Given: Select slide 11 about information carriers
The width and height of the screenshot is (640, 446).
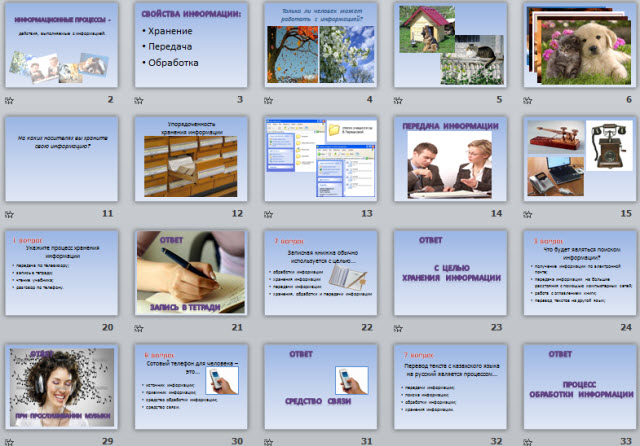Looking at the screenshot, I should pyautogui.click(x=62, y=159).
